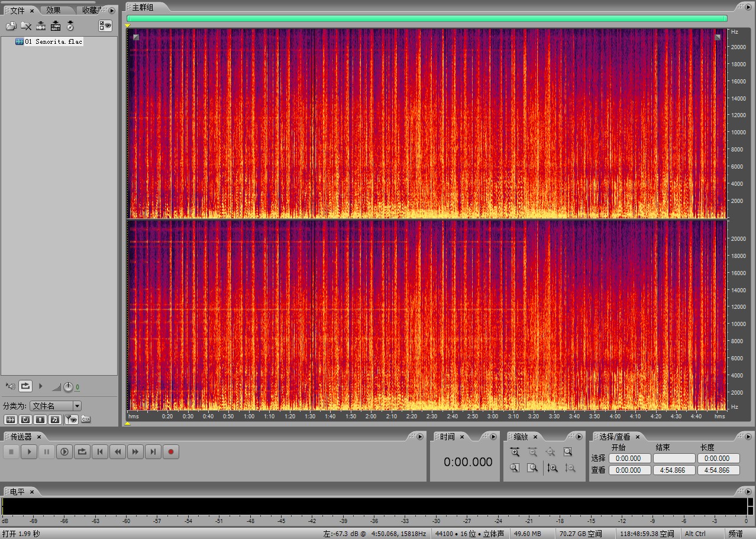Click Zoom out full both axes icon

point(550,452)
